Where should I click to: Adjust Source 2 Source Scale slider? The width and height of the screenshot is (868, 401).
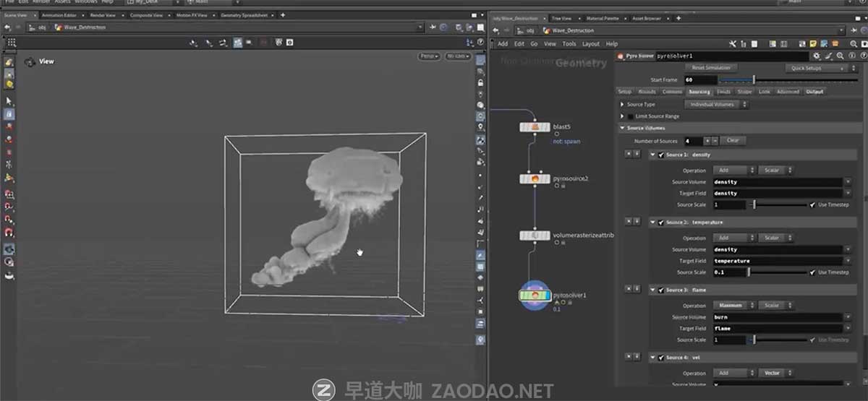tap(778, 272)
